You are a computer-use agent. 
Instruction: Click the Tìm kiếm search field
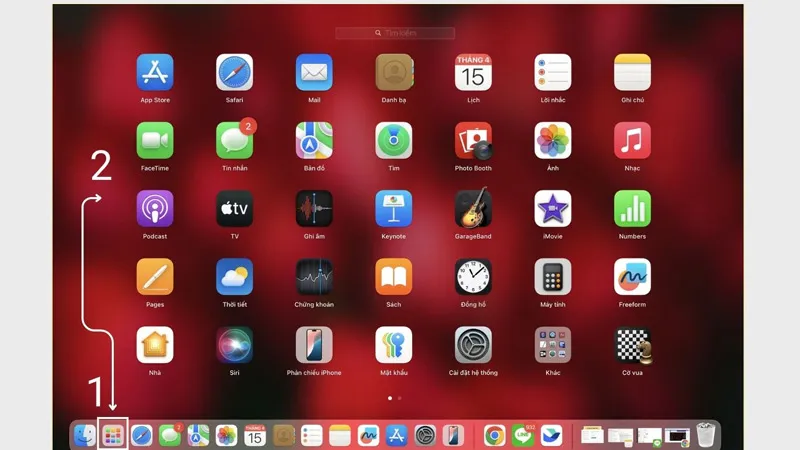tap(395, 33)
